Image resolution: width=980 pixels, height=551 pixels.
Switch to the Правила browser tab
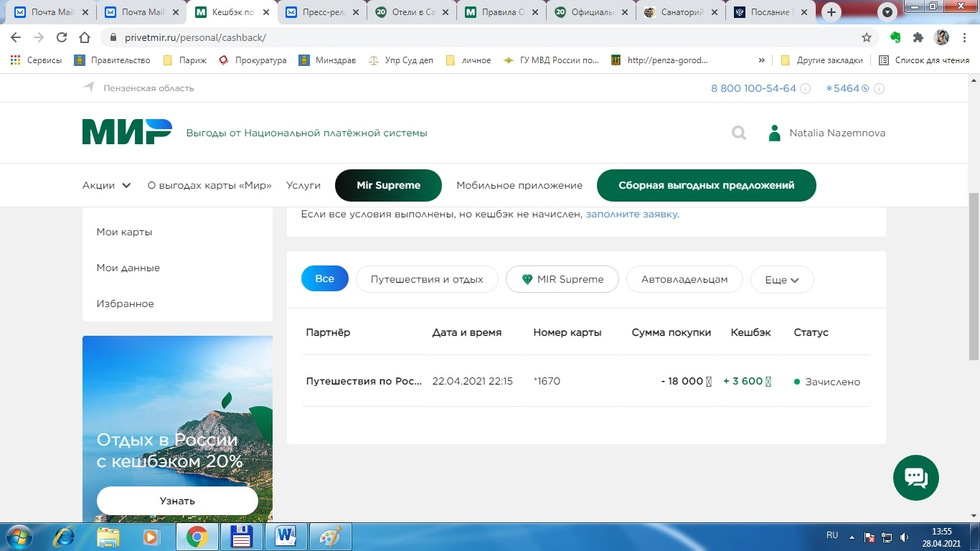pos(501,12)
